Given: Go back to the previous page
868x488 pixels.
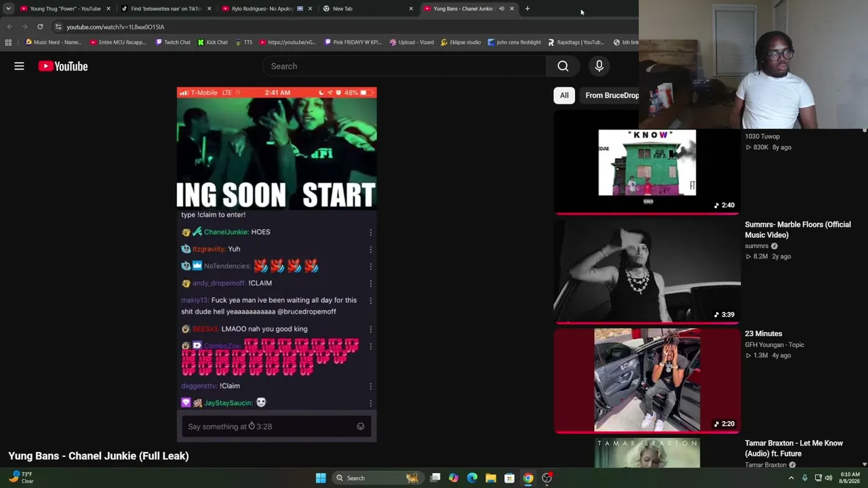Looking at the screenshot, I should (9, 26).
